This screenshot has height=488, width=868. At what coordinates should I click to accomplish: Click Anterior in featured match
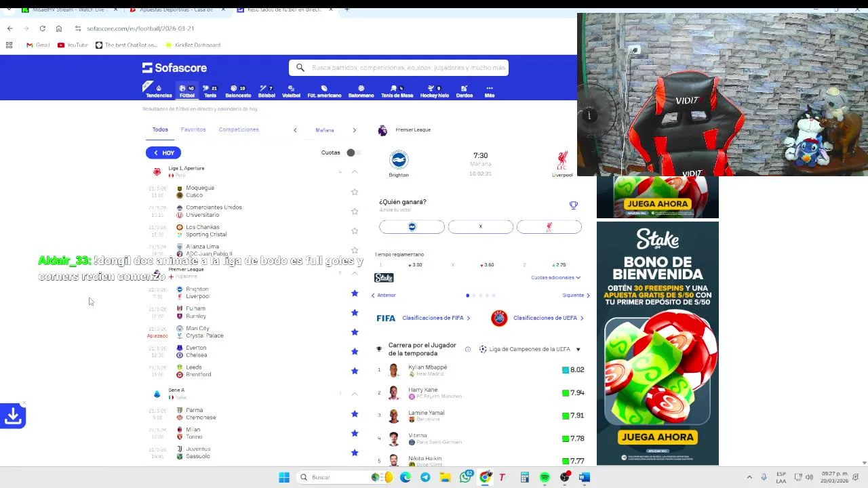pyautogui.click(x=384, y=296)
